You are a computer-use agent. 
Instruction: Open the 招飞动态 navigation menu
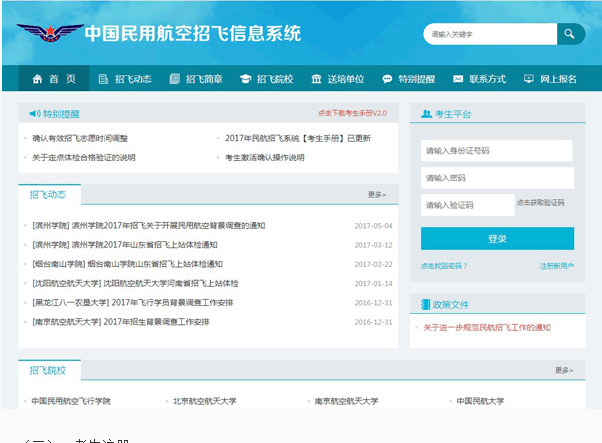point(125,79)
